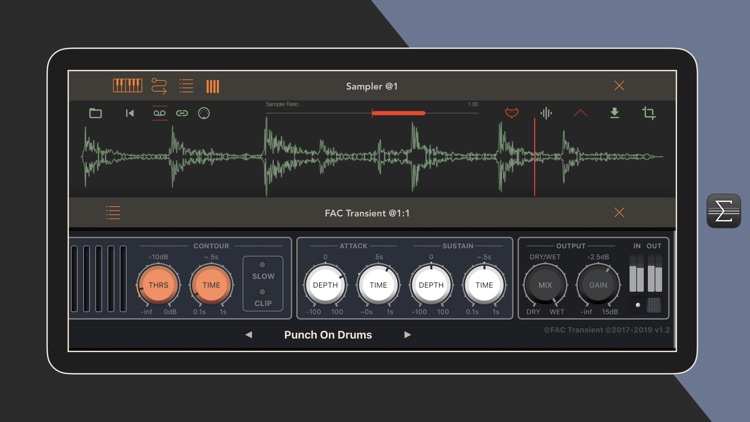The image size is (750, 422).
Task: Open the FAC Transient list menu icon
Action: click(x=113, y=212)
